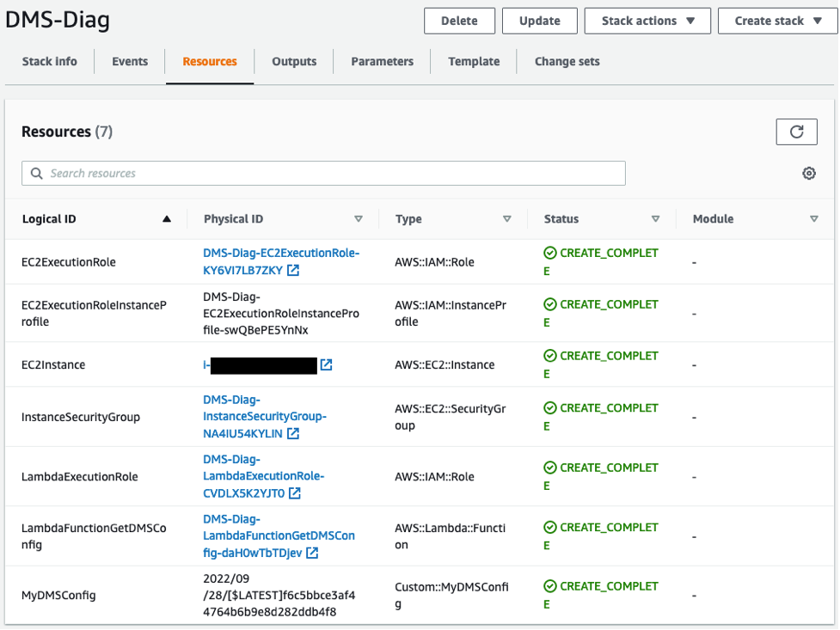The height and width of the screenshot is (630, 840).
Task: Click the EC2ExecutionRoleInstanceProfile logical ID cell
Action: click(94, 314)
